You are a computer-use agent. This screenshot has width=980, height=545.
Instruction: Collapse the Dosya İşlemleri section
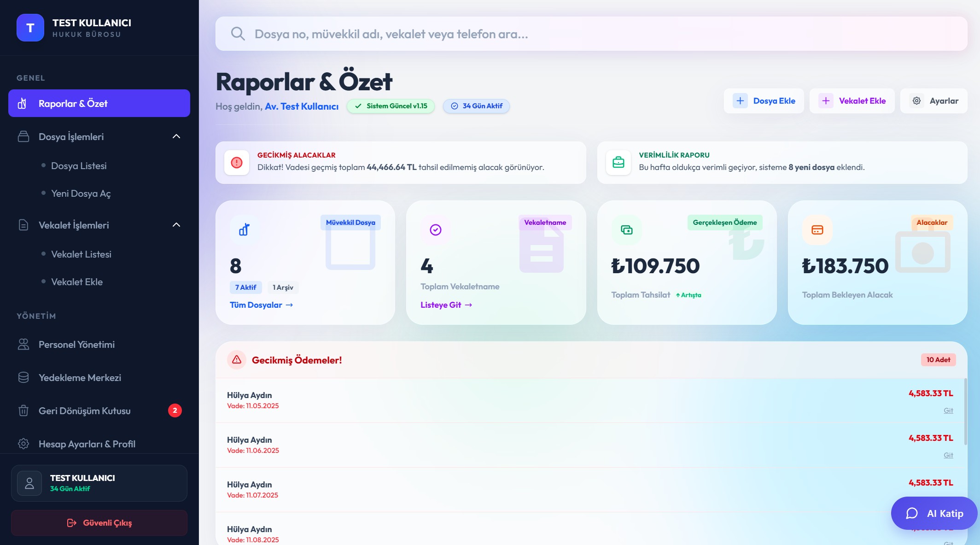pos(176,136)
